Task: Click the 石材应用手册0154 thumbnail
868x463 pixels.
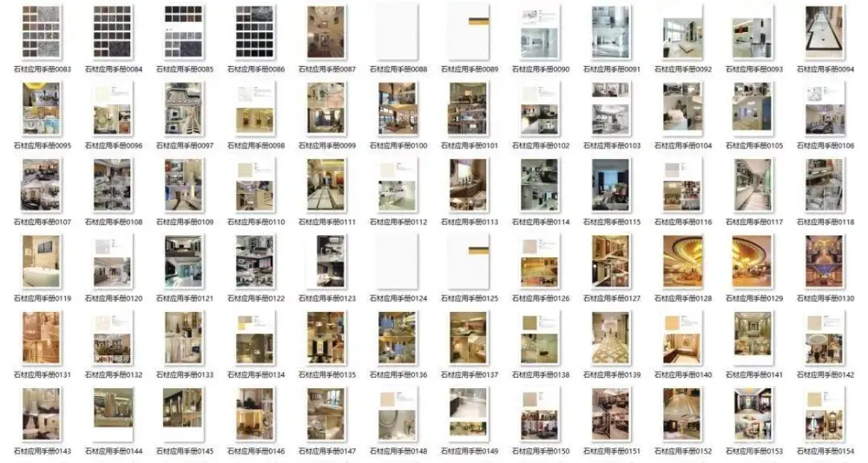Action: [x=823, y=413]
